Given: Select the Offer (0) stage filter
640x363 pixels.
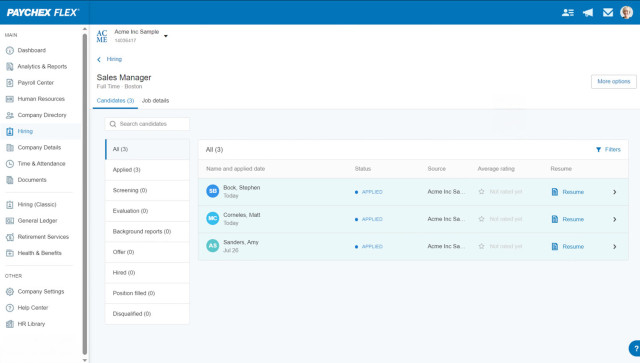Looking at the screenshot, I should click(147, 252).
